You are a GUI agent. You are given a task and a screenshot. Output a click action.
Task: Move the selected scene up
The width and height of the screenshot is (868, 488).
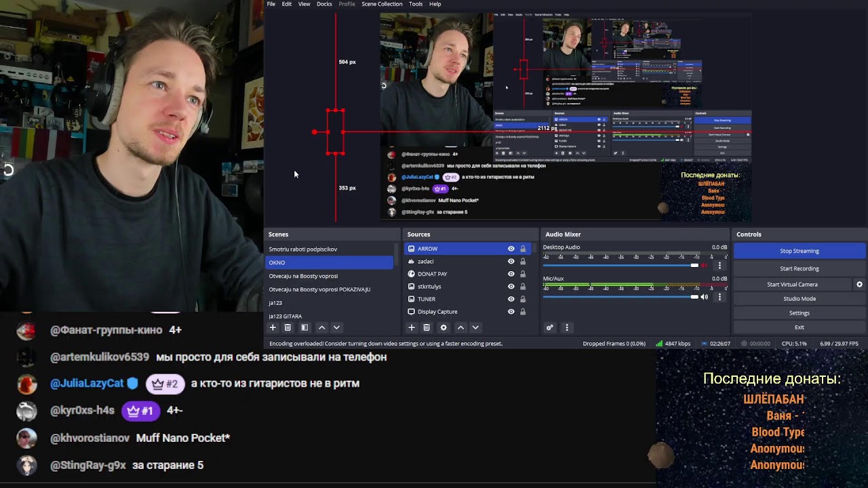tap(322, 327)
